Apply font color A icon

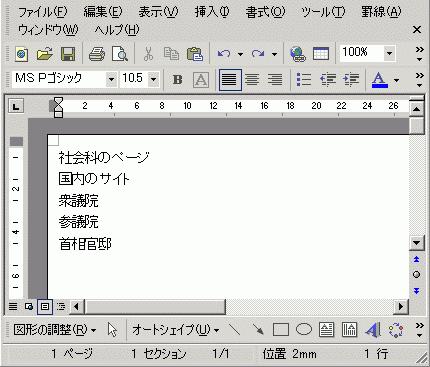point(380,80)
